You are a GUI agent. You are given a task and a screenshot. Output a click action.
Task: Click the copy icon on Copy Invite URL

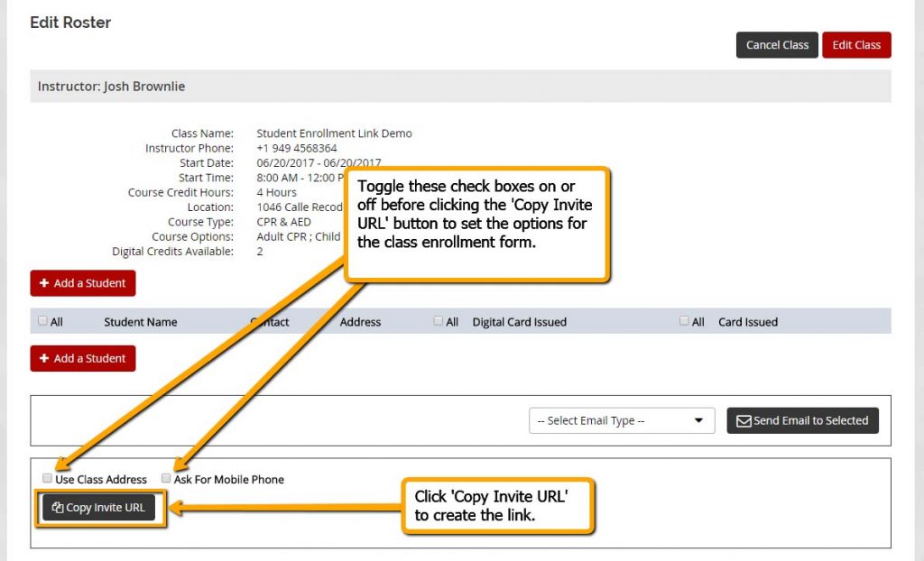[x=58, y=508]
